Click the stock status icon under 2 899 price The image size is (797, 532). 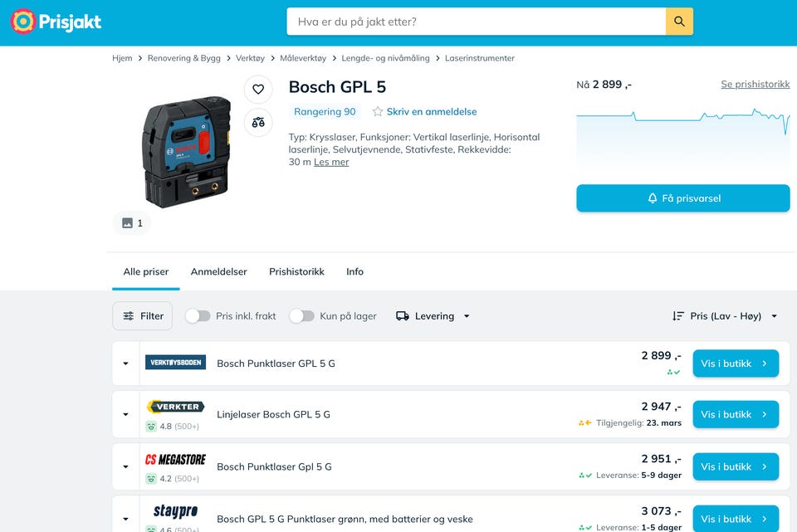click(673, 372)
